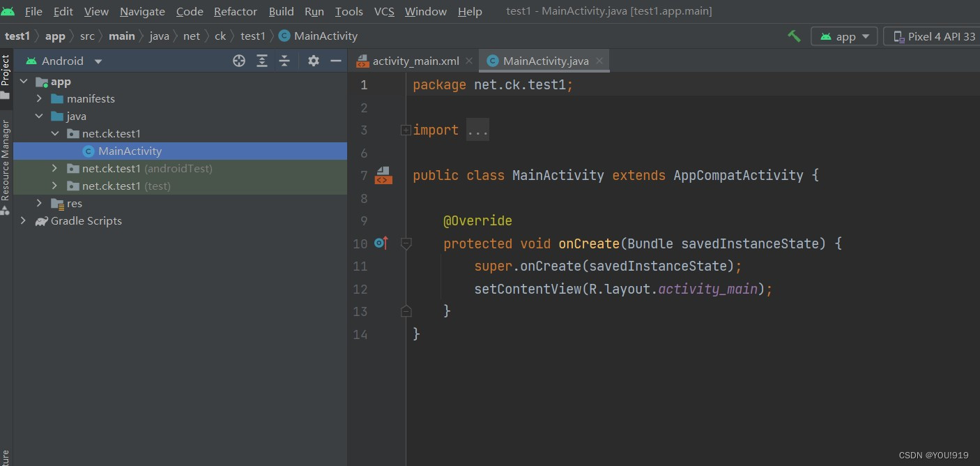The width and height of the screenshot is (980, 466).
Task: Click the package net.ck.test1 line
Action: coord(493,84)
